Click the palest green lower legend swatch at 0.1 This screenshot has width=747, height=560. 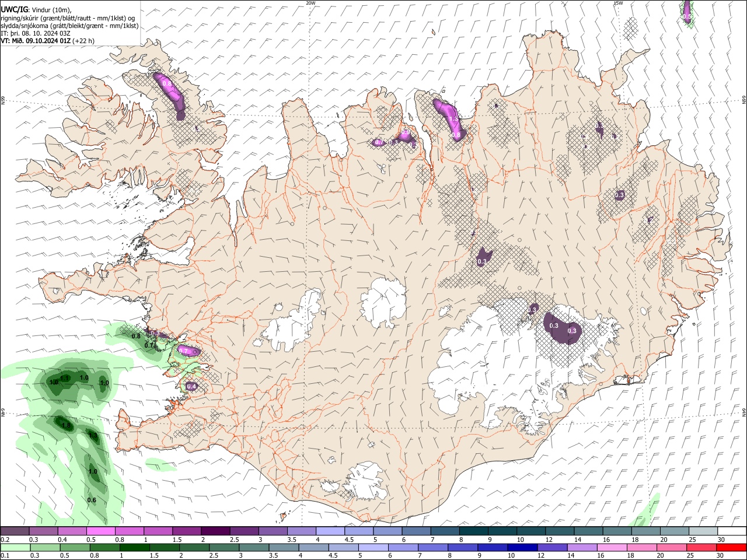(x=16, y=547)
